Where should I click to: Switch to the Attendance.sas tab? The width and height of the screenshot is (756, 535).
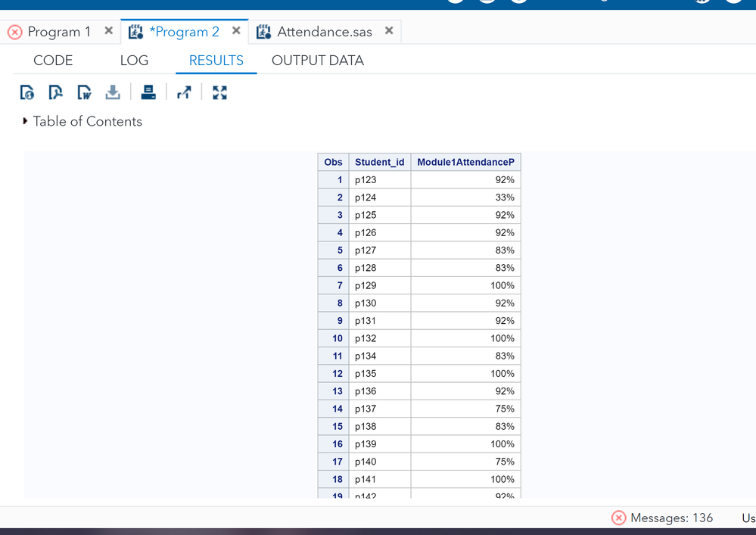coord(325,32)
